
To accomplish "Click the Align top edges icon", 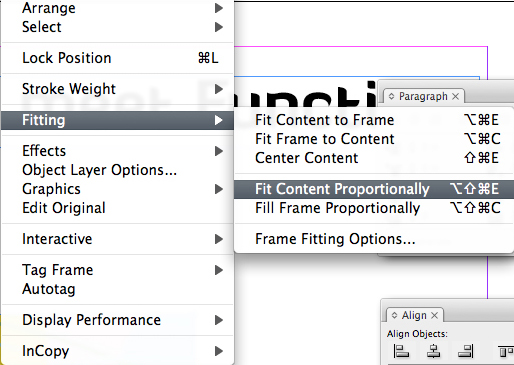I will pos(506,351).
